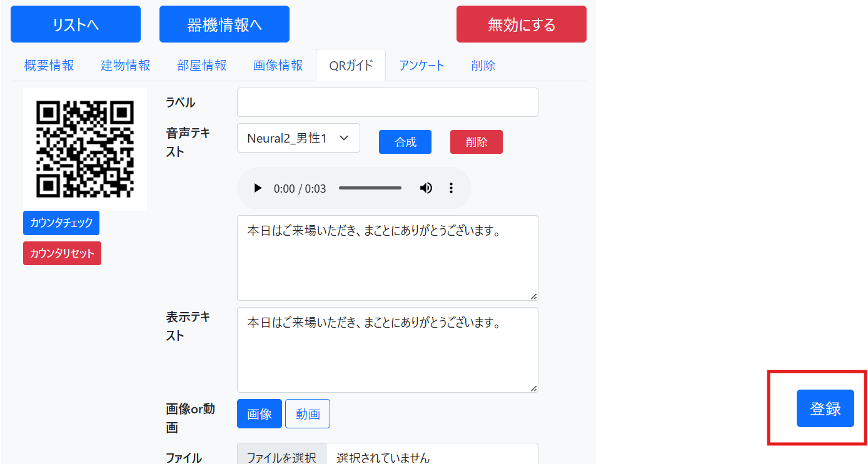Mute the audio player volume
This screenshot has height=464, width=868.
click(426, 188)
